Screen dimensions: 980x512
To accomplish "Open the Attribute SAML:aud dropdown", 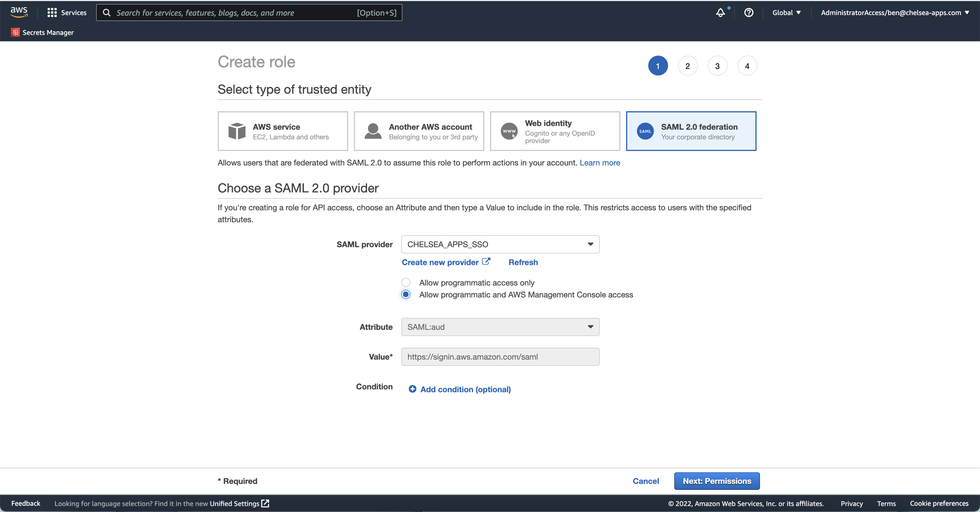I will click(500, 327).
